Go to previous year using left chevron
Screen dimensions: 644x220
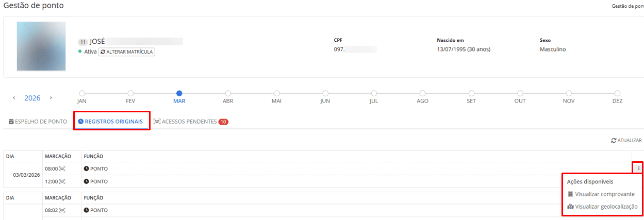(x=14, y=98)
